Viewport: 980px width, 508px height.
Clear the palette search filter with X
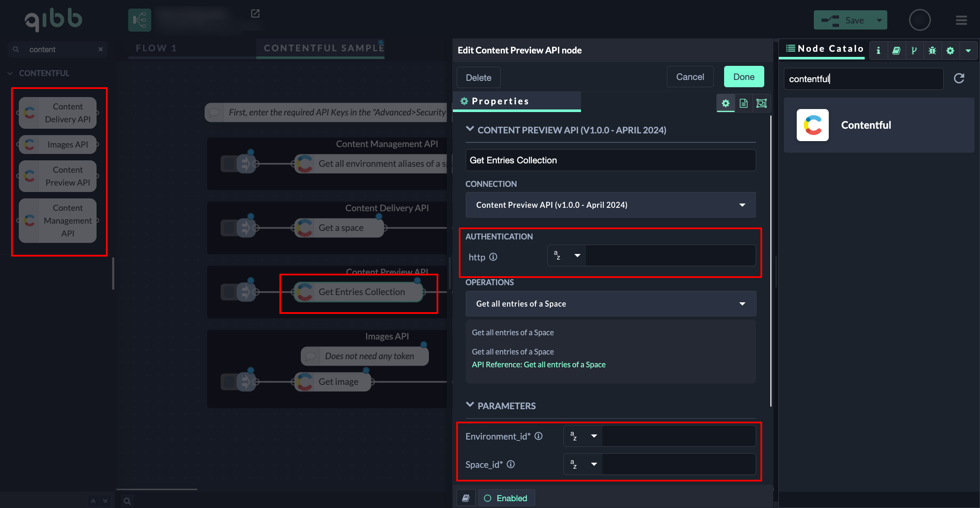100,49
